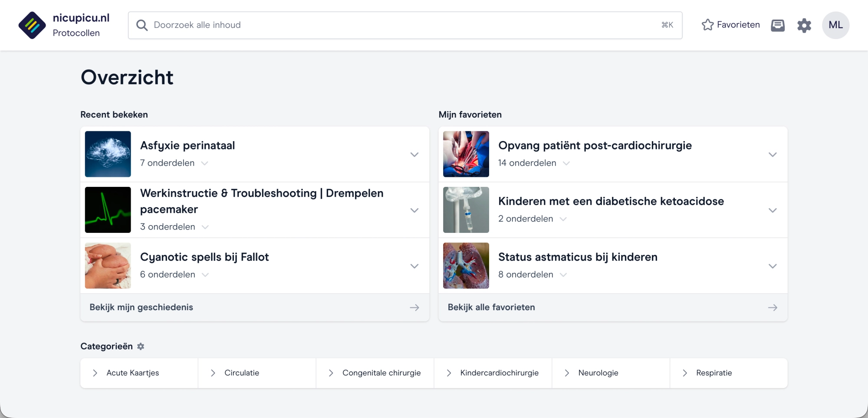The width and height of the screenshot is (868, 418).
Task: Open Bekijk mijn geschiedenis link
Action: pos(141,307)
